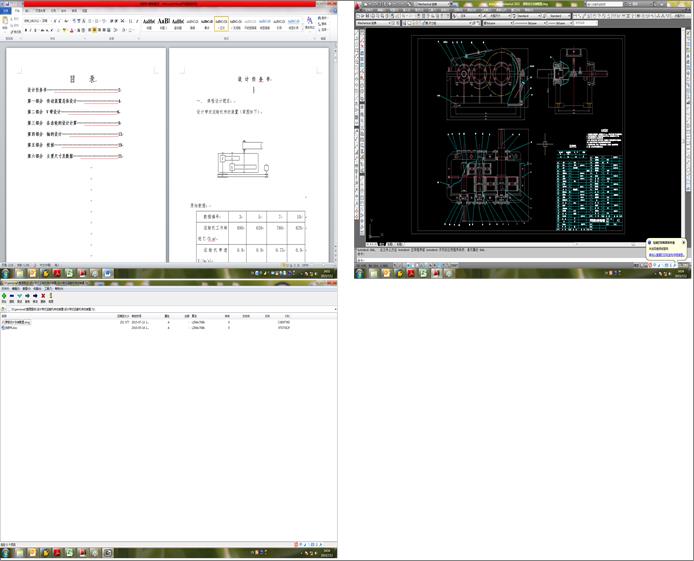Click the Add button in 7-Zip toolbar
The image size is (694, 561).
pyautogui.click(x=4, y=297)
